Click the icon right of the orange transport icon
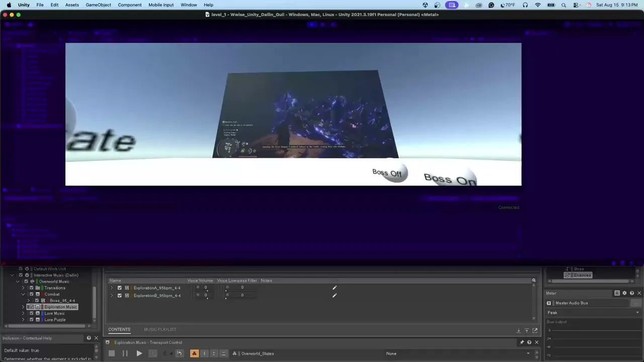 click(x=204, y=353)
